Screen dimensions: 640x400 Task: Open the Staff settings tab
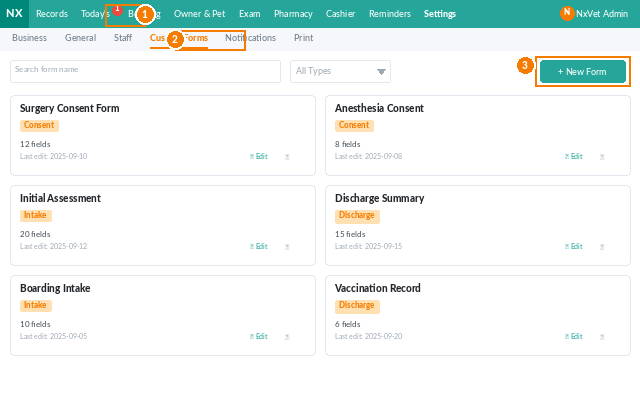(x=122, y=38)
